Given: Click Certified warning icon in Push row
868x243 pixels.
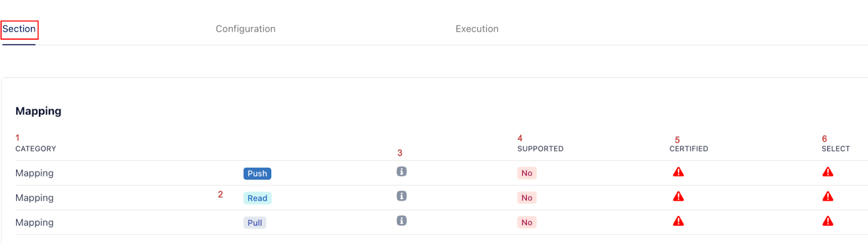Looking at the screenshot, I should tap(678, 172).
